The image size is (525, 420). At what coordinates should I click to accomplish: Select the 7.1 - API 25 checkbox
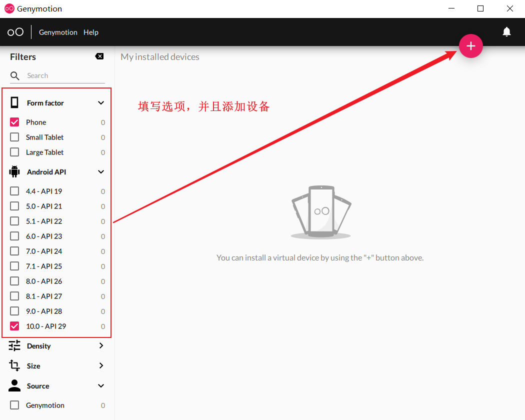[x=14, y=266]
